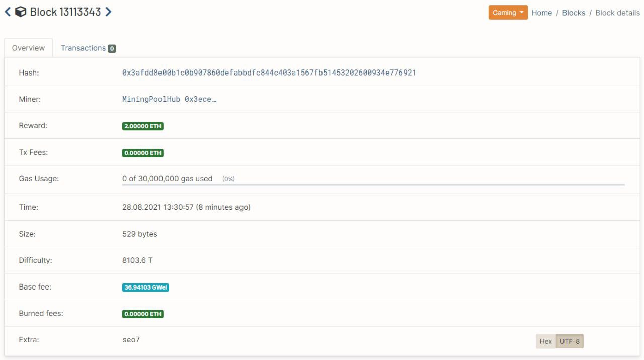This screenshot has height=360, width=644.
Task: Click the Burned fees ETH badge
Action: point(143,314)
